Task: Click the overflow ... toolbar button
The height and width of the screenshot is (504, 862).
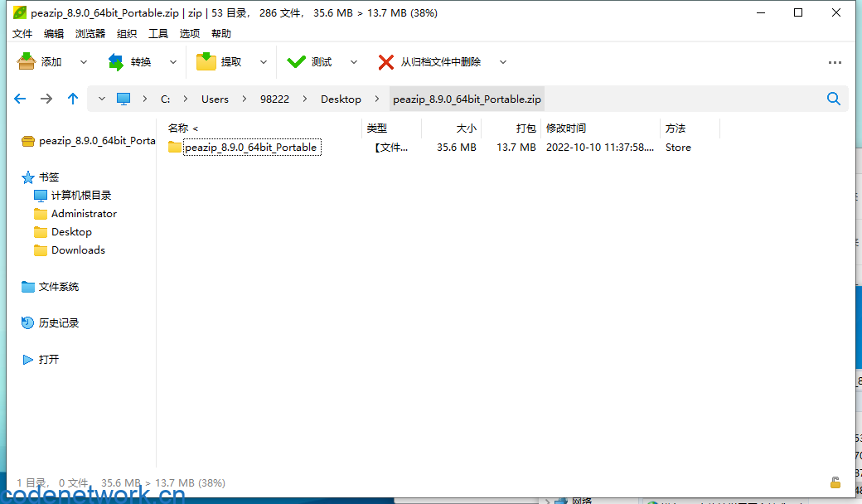Action: coord(834,61)
